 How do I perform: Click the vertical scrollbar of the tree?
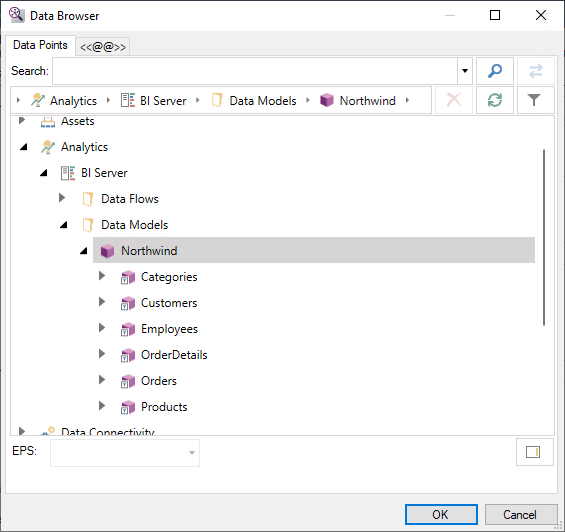544,238
